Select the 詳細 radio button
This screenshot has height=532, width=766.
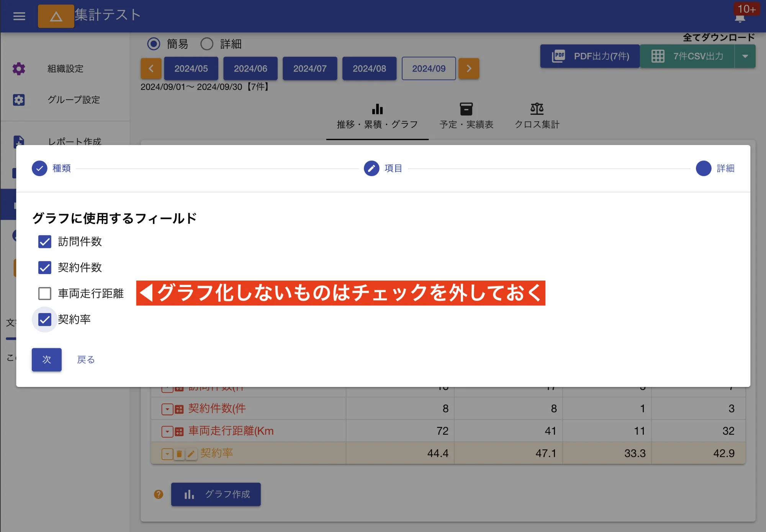207,44
